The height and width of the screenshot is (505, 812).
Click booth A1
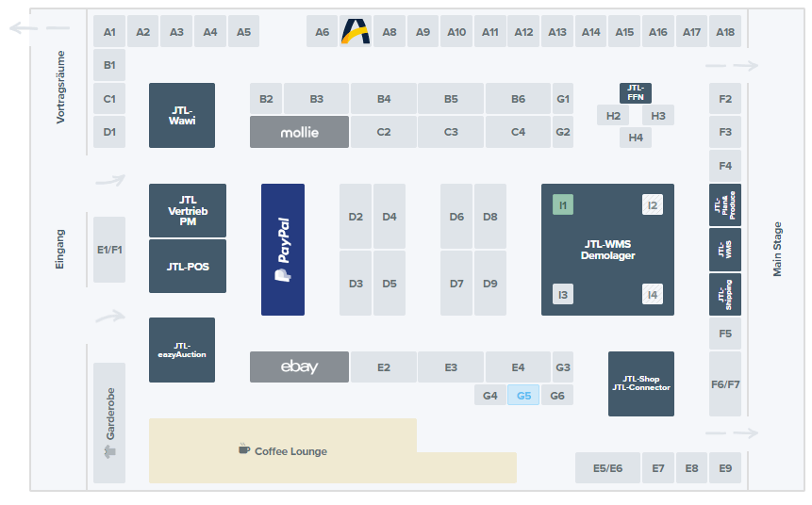(x=109, y=32)
